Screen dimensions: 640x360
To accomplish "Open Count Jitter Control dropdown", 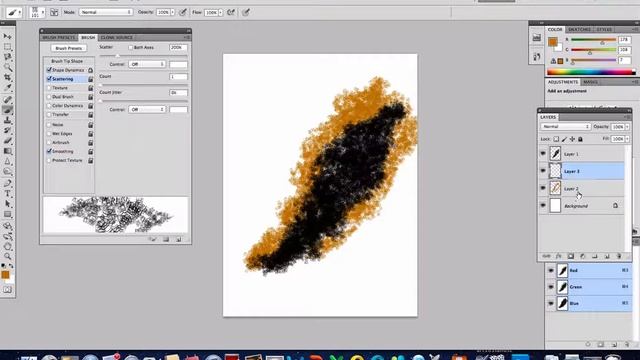I will 147,109.
